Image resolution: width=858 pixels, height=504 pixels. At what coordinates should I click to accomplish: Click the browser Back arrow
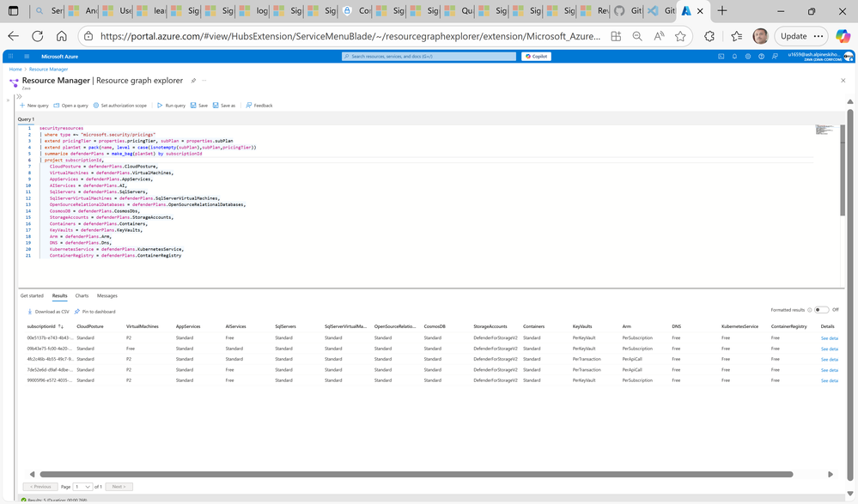pos(13,36)
